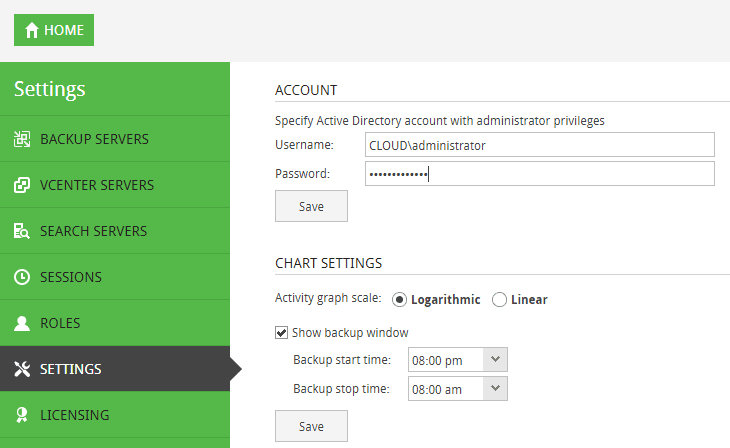Click the Search Servers magnifier icon
Viewport: 730px width, 448px height.
click(x=22, y=231)
